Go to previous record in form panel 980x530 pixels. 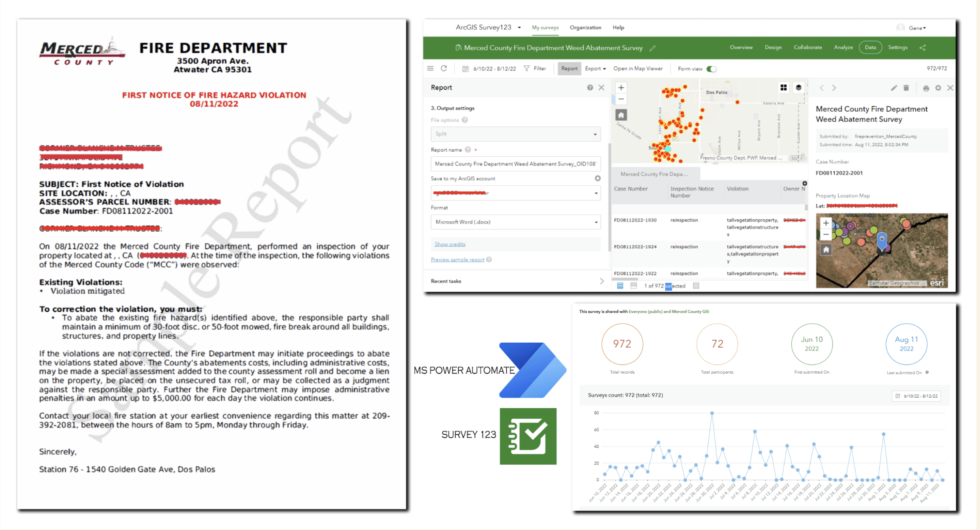tap(822, 88)
